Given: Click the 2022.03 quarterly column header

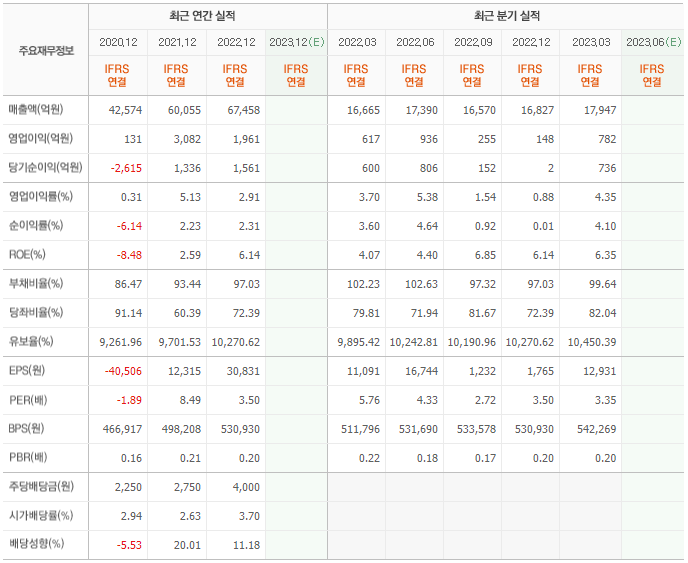Looking at the screenshot, I should pyautogui.click(x=357, y=42).
